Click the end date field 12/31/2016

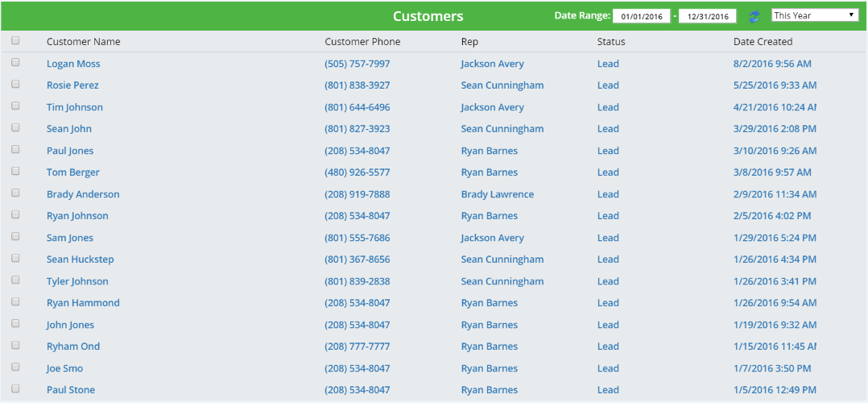708,16
